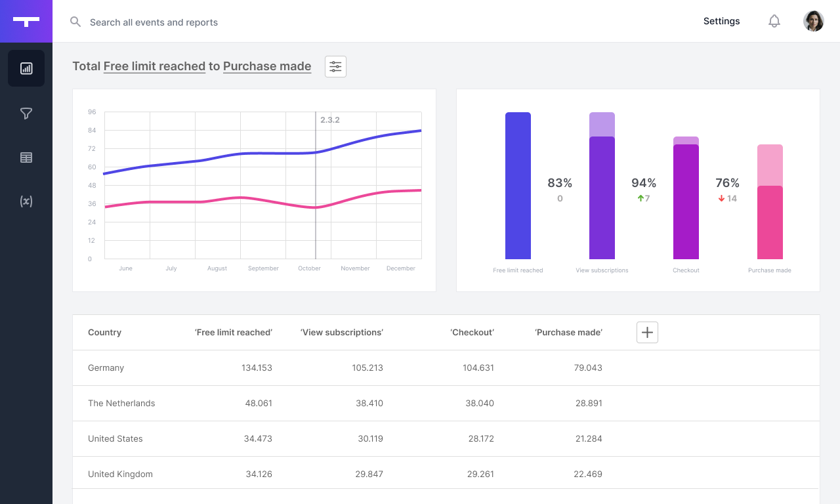This screenshot has width=840, height=504.
Task: Select the blue 'Free limit reached' funnel bar
Action: [x=518, y=186]
